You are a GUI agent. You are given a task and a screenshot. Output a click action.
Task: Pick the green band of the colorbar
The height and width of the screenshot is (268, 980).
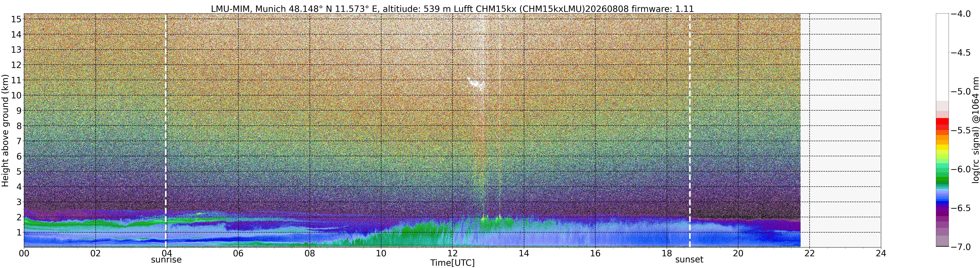click(x=942, y=175)
